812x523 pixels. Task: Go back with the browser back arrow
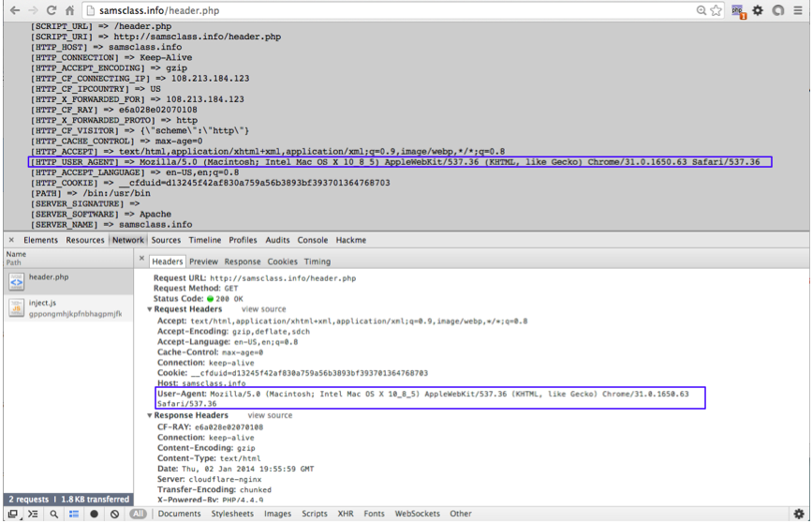tap(15, 10)
